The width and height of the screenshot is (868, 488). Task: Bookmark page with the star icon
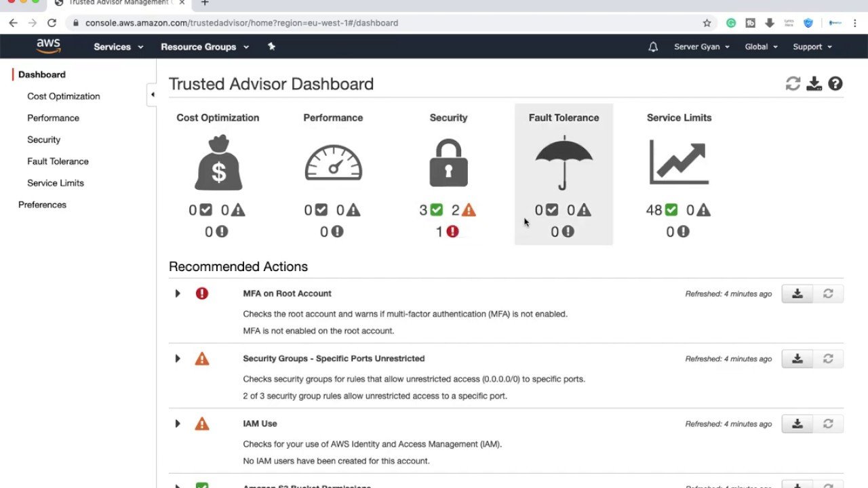[707, 23]
